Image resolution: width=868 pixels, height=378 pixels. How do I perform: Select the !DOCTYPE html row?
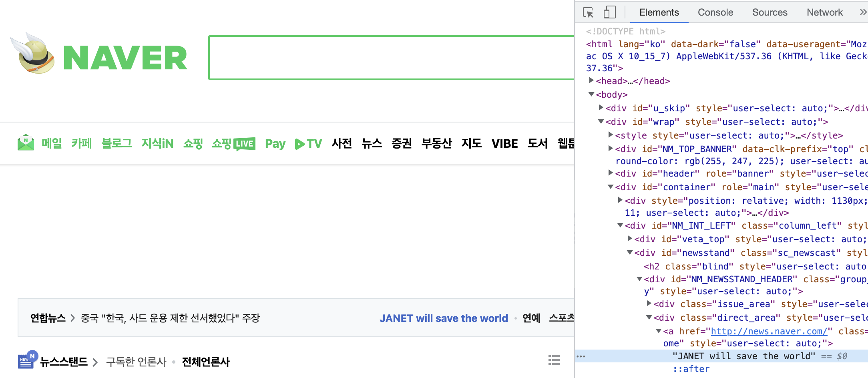coord(626,31)
